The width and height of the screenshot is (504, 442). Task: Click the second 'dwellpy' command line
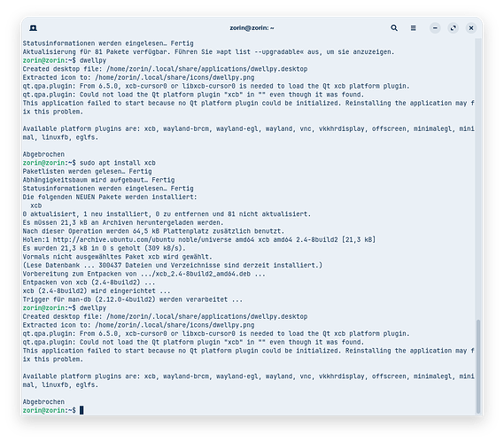pyautogui.click(x=65, y=308)
